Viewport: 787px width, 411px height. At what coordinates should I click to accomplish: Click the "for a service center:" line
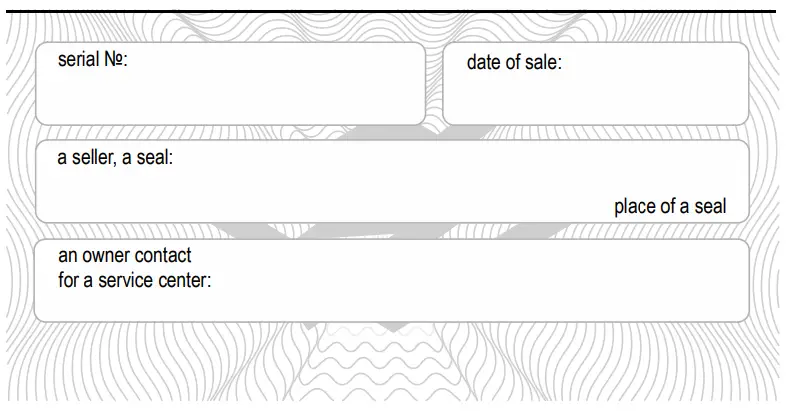pyautogui.click(x=135, y=280)
